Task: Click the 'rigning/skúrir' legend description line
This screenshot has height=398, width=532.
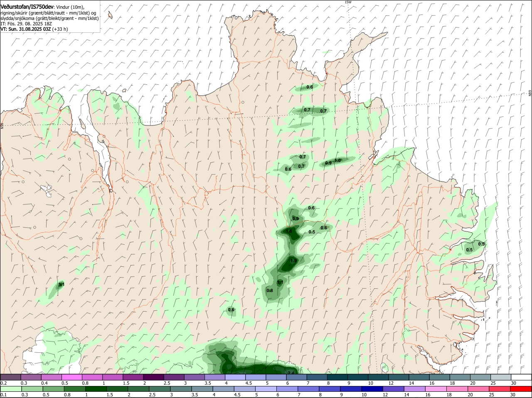Action: pyautogui.click(x=48, y=13)
